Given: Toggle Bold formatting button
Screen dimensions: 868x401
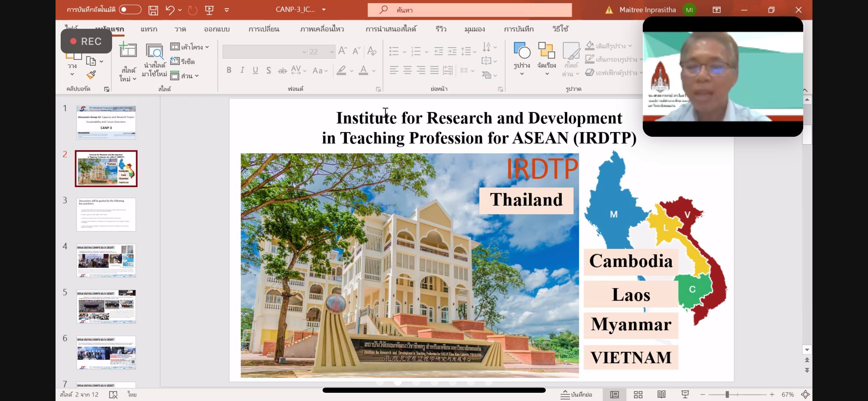Looking at the screenshot, I should pyautogui.click(x=229, y=70).
